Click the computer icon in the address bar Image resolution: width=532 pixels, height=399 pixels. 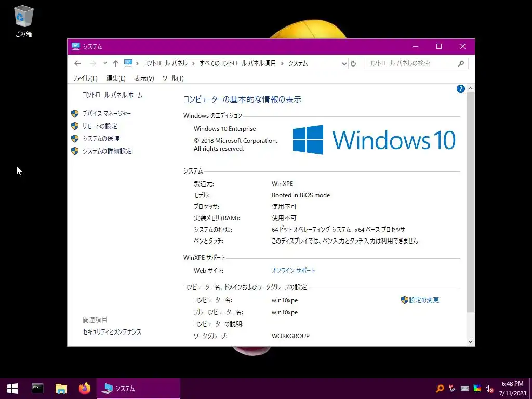128,63
